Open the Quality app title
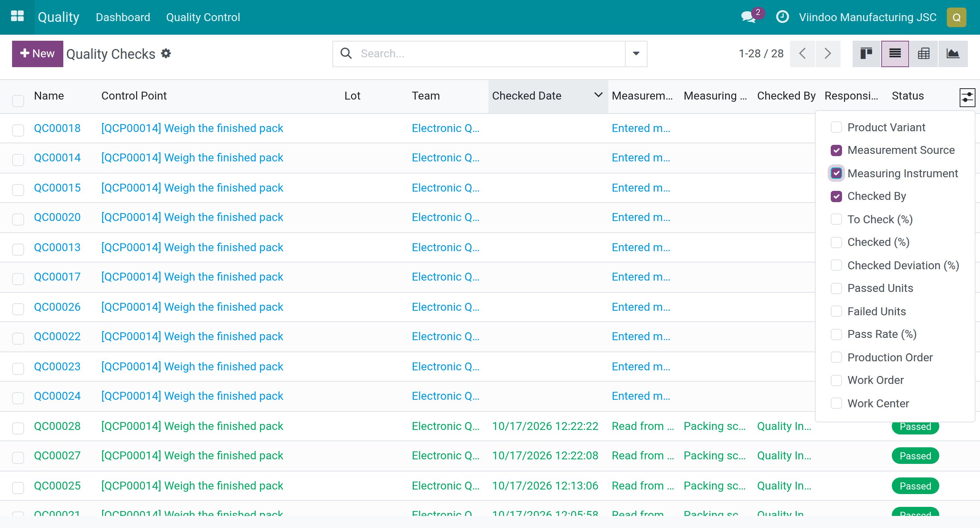Screen dimensions: 980x528 58,17
